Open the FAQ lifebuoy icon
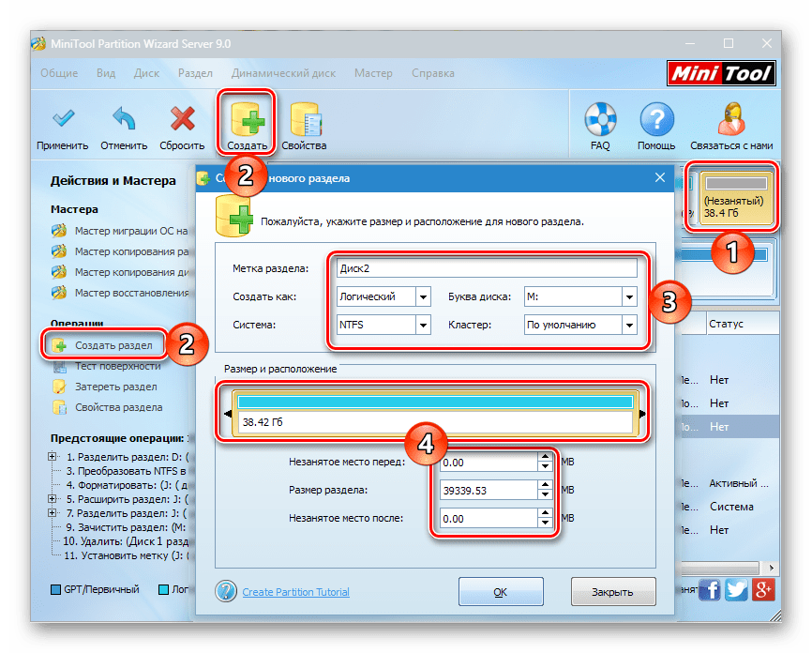The image size is (812, 653). pos(600,119)
